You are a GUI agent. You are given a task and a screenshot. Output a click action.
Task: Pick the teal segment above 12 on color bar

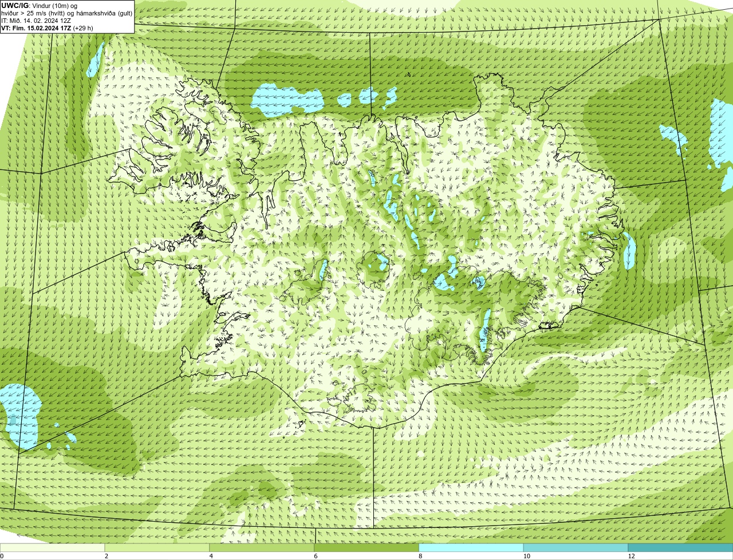click(x=680, y=548)
